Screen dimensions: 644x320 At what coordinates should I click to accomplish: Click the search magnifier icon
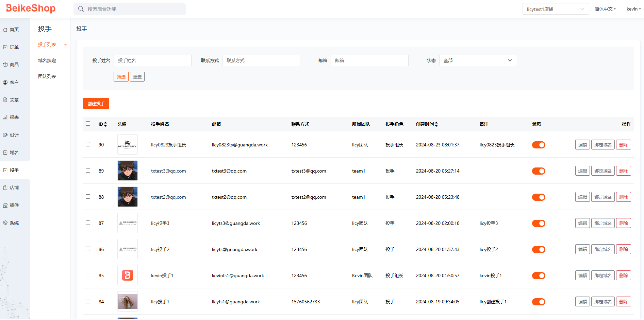(81, 9)
